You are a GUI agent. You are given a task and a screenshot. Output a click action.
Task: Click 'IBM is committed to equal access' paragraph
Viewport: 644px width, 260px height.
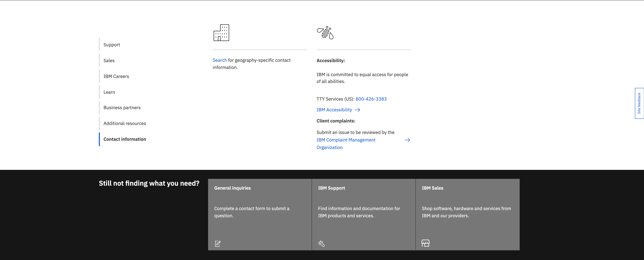click(362, 78)
